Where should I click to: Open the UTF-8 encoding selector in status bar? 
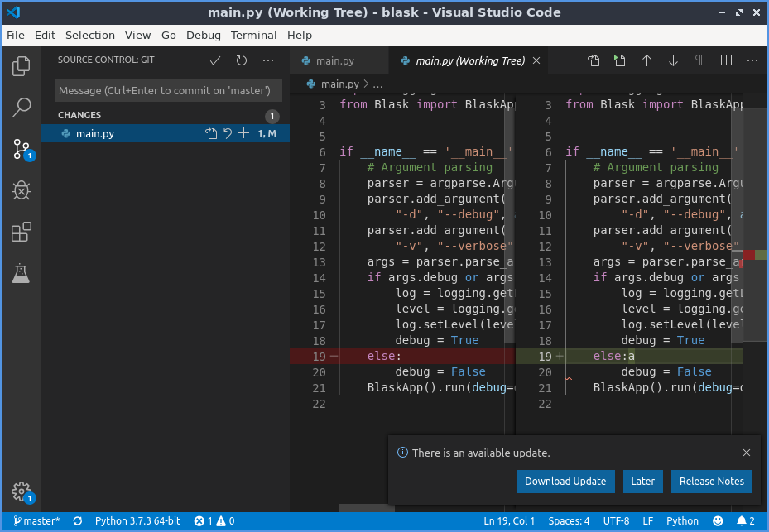tap(615, 521)
